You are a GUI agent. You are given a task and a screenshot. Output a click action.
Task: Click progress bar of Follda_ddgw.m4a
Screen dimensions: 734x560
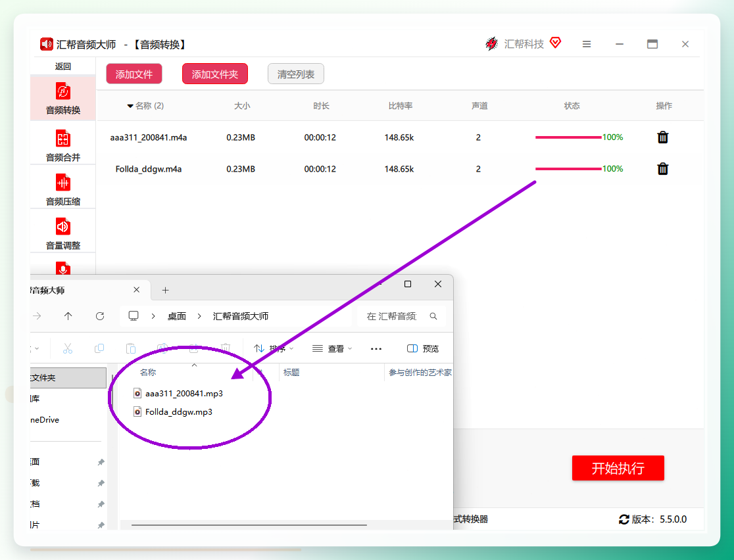click(568, 168)
